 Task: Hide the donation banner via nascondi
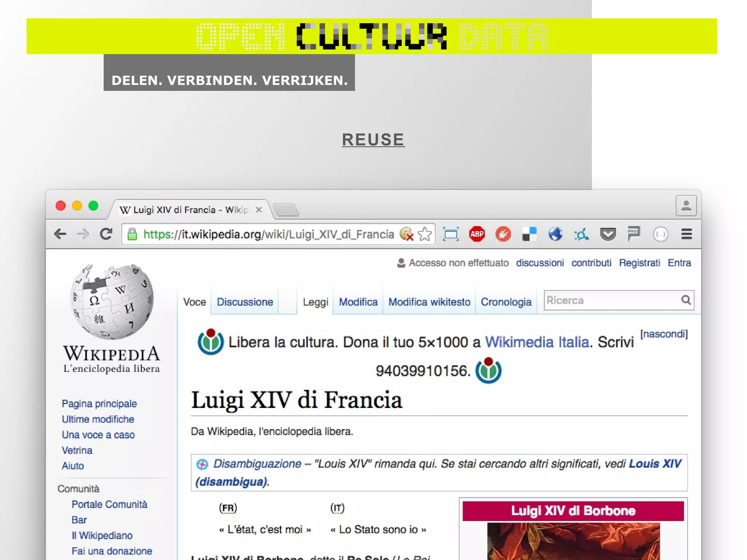(x=664, y=334)
